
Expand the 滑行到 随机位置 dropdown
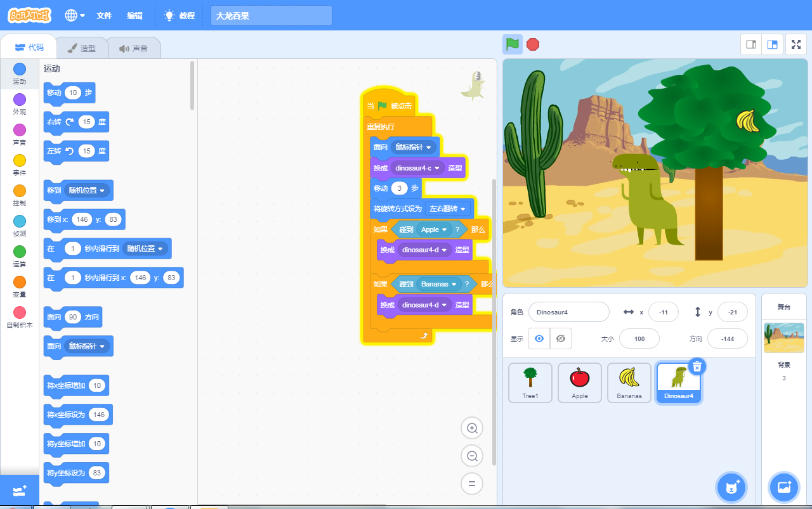144,249
